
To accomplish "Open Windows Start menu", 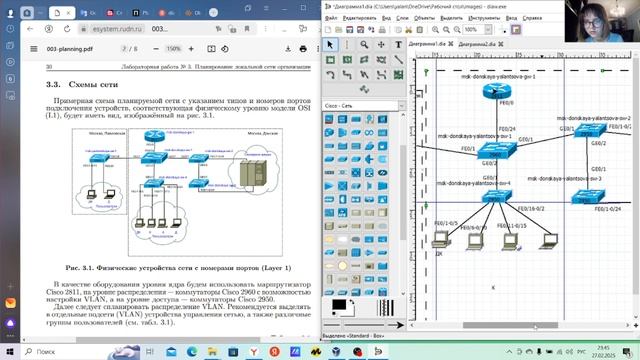I will pos(10,351).
